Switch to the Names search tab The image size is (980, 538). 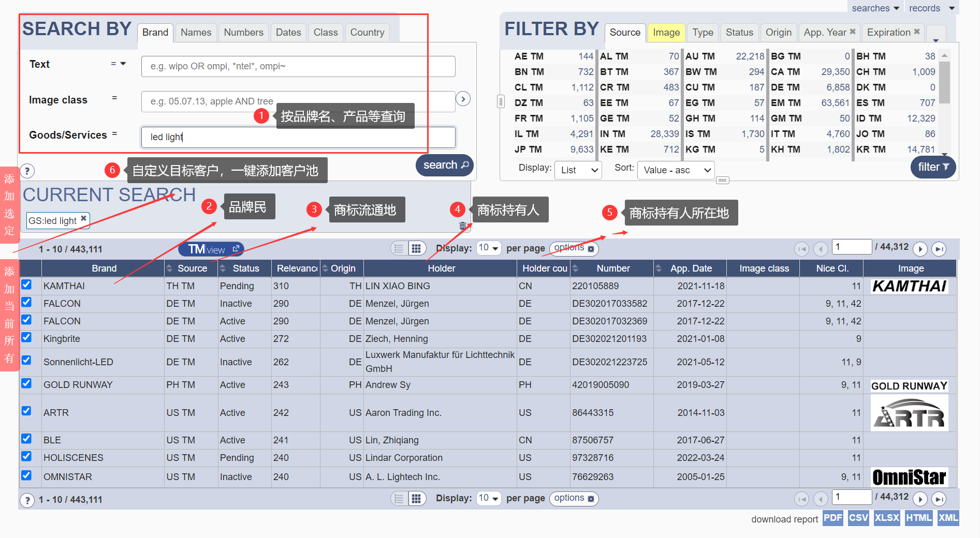coord(196,33)
